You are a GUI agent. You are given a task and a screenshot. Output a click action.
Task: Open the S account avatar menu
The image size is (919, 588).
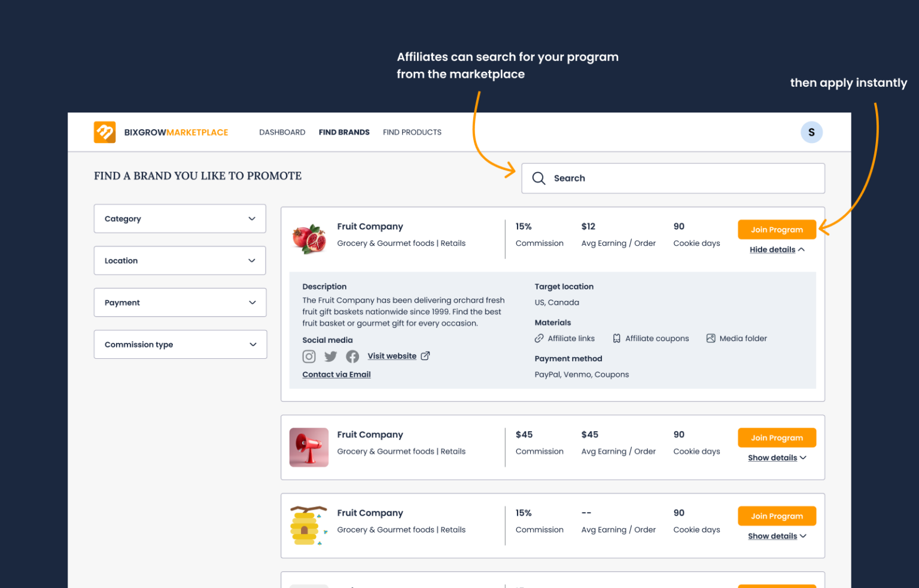click(811, 132)
